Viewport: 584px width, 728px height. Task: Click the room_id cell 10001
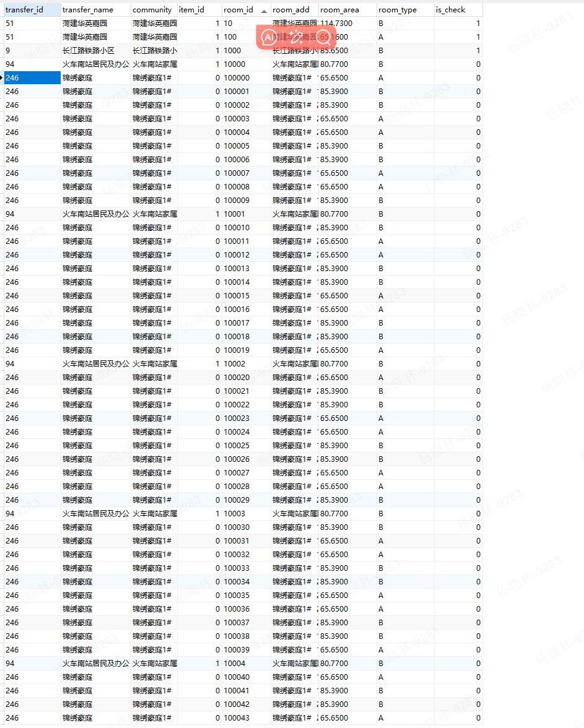pyautogui.click(x=234, y=214)
